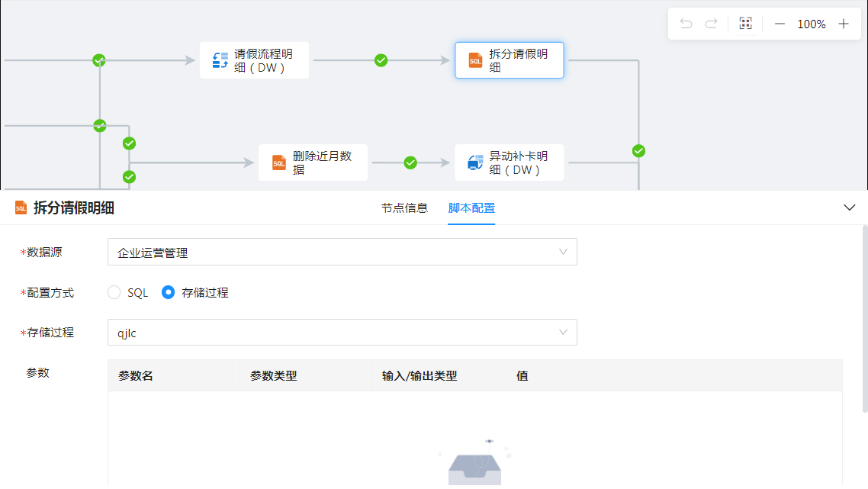
Task: Open the 数据源 dropdown
Action: pyautogui.click(x=342, y=252)
